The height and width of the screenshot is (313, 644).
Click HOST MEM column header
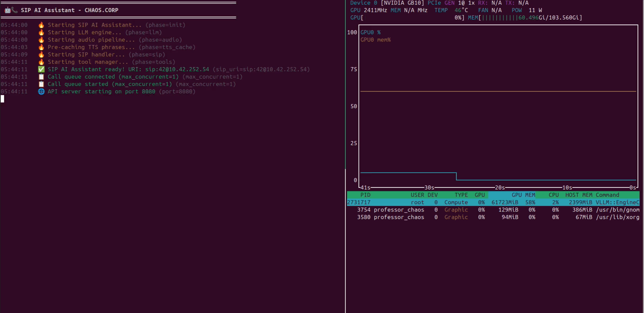(x=578, y=195)
